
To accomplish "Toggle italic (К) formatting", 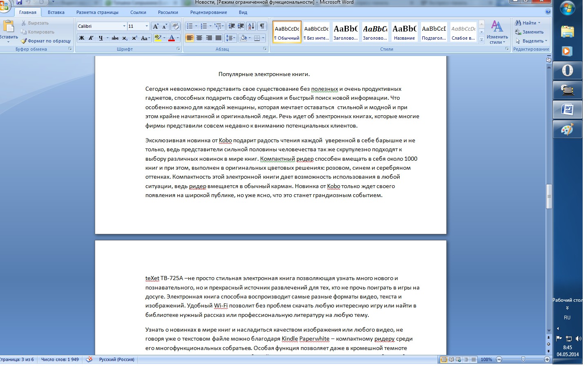I will (x=91, y=38).
